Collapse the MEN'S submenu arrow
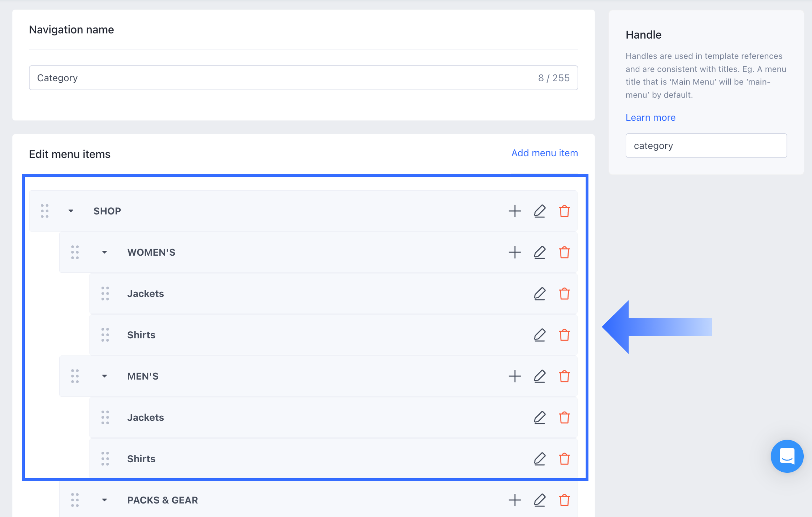The width and height of the screenshot is (812, 517). [104, 376]
